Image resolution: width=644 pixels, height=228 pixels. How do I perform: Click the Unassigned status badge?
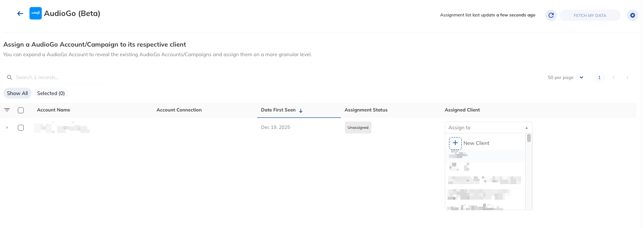pos(358,127)
